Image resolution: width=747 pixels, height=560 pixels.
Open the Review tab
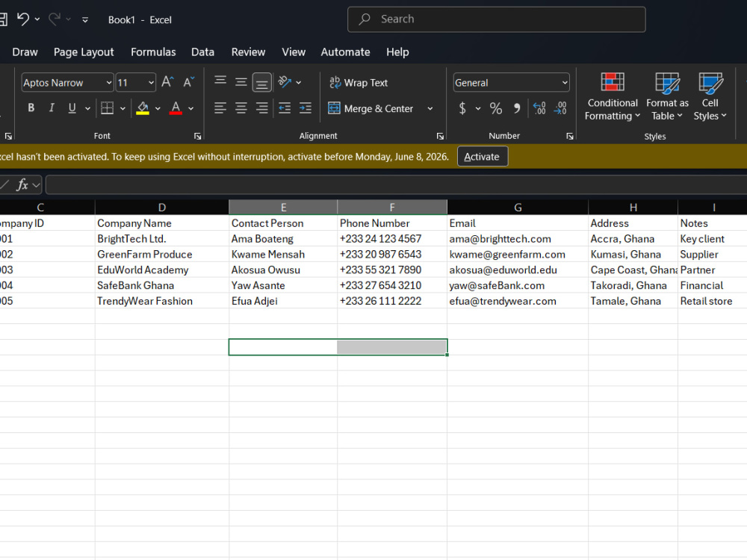[248, 52]
